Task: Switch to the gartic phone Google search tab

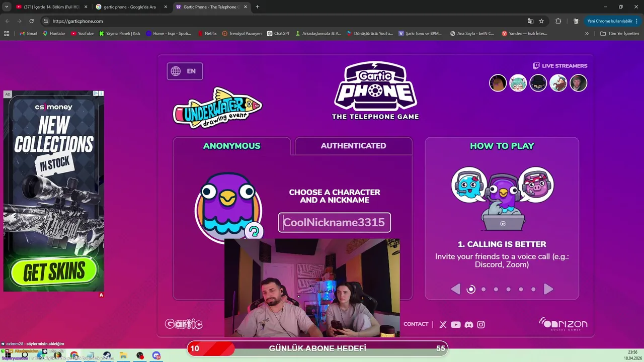Action: coord(130,7)
